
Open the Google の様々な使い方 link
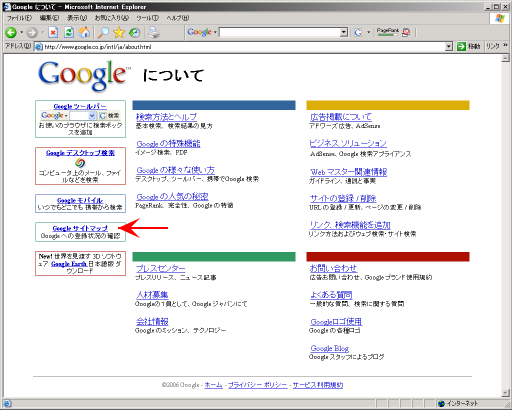(x=175, y=170)
